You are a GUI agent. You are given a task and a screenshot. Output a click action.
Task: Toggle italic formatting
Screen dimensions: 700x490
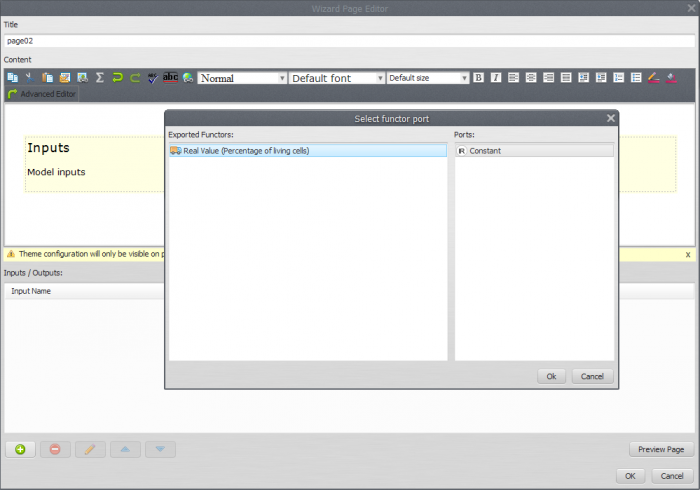[495, 77]
